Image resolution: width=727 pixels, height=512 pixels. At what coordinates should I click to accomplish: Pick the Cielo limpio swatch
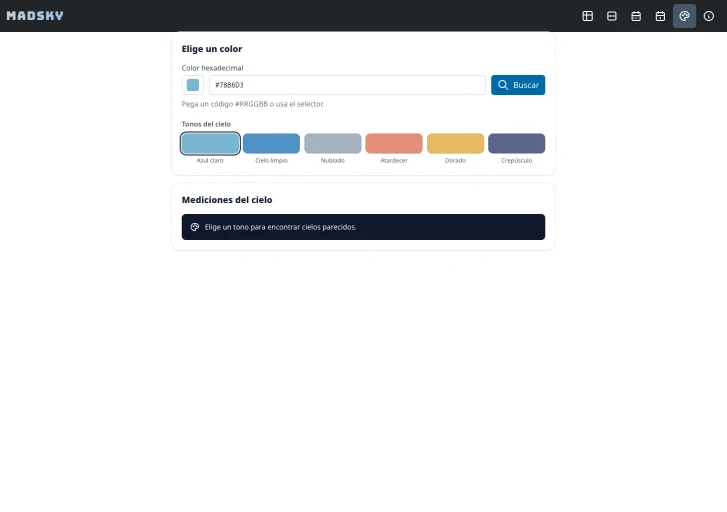pos(271,143)
